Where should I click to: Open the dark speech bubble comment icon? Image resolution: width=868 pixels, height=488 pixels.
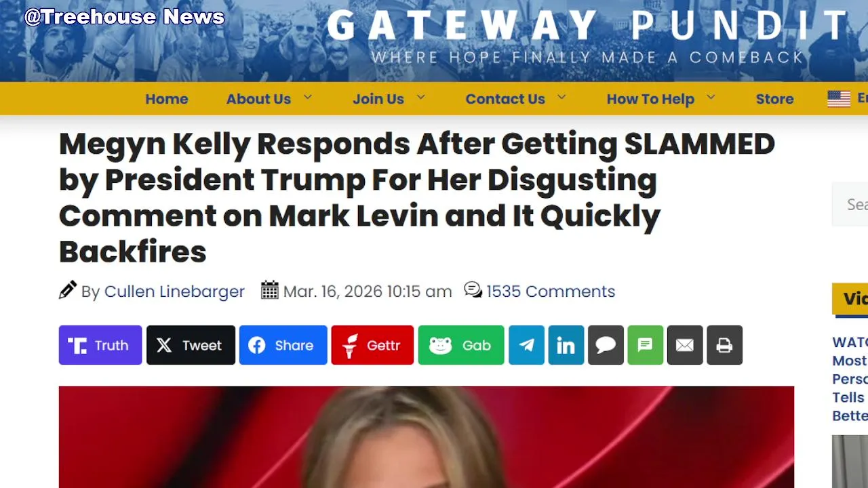click(606, 345)
